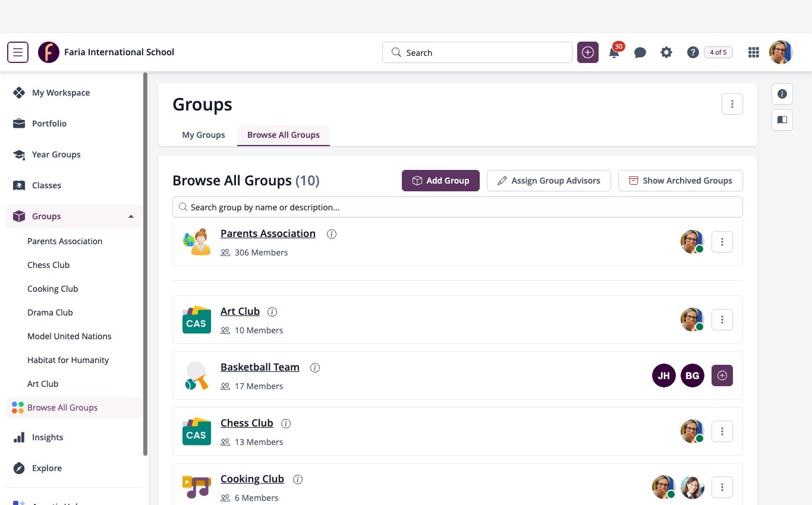Click the Faria school logo icon
The height and width of the screenshot is (505, 812).
point(49,52)
